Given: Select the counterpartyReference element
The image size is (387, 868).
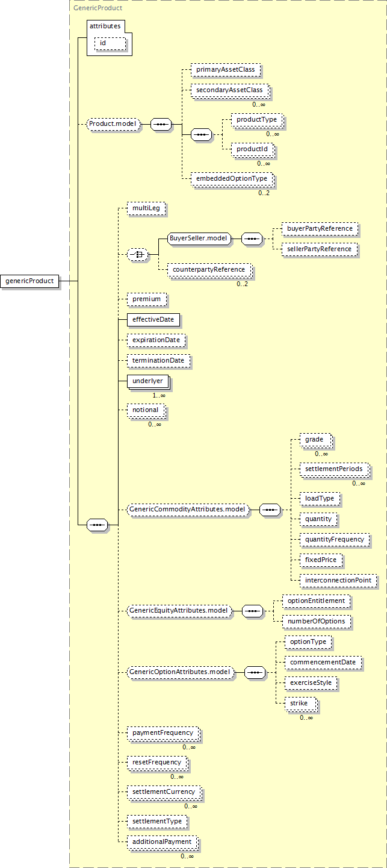Looking at the screenshot, I should [208, 269].
